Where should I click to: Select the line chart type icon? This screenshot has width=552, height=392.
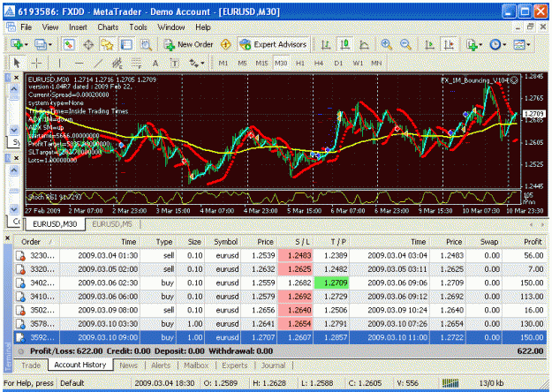(364, 45)
